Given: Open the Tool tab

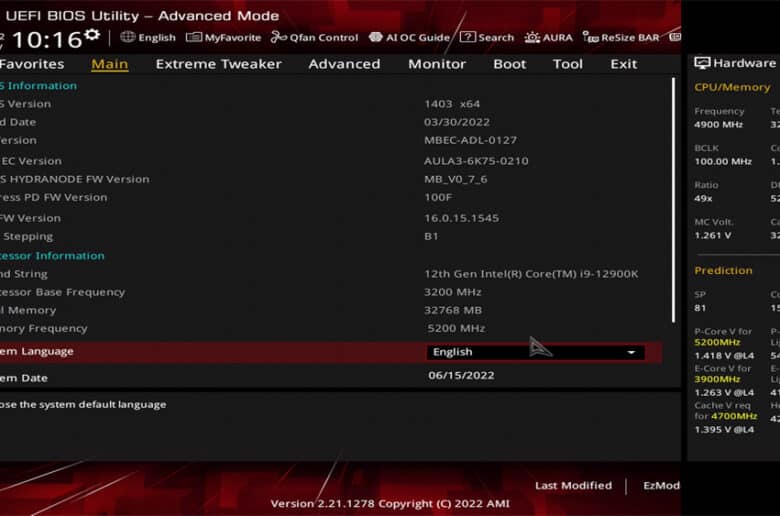Looking at the screenshot, I should point(568,64).
